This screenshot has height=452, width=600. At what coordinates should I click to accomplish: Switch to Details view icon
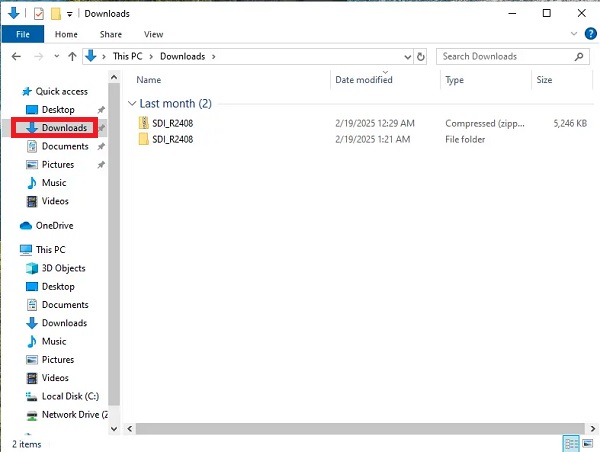click(571, 444)
